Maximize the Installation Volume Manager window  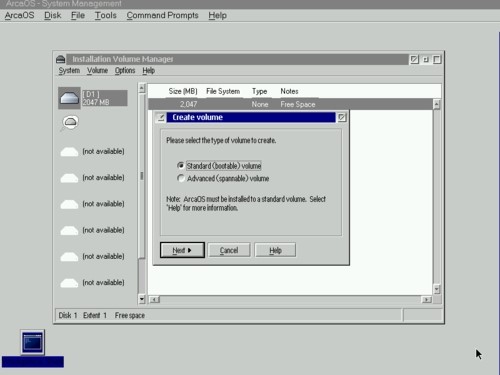click(437, 59)
